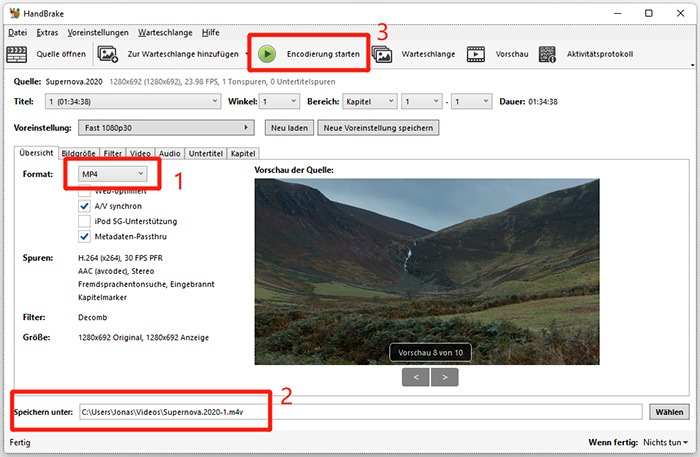Toggle the Metadaten-Passthru checkbox

(x=85, y=237)
